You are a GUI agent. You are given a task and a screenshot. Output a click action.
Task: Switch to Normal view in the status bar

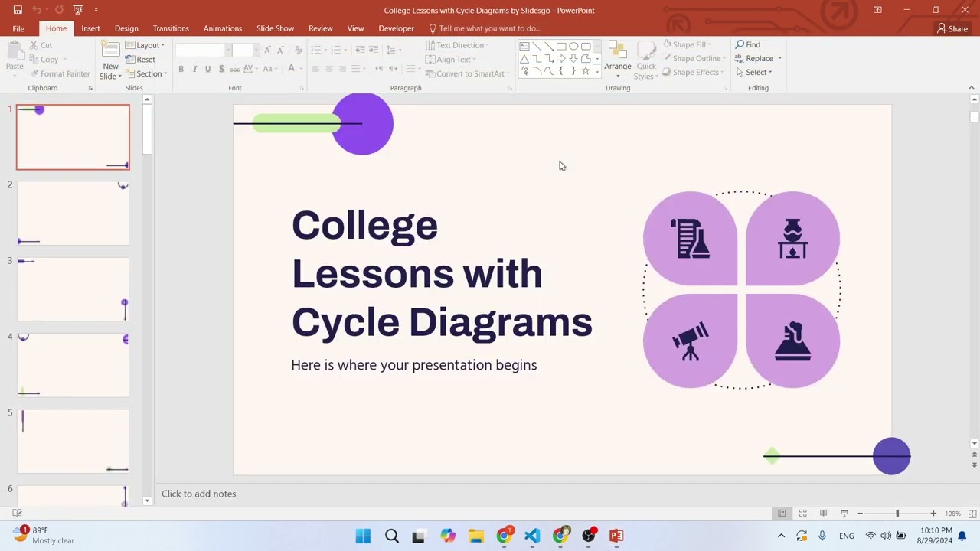point(782,514)
